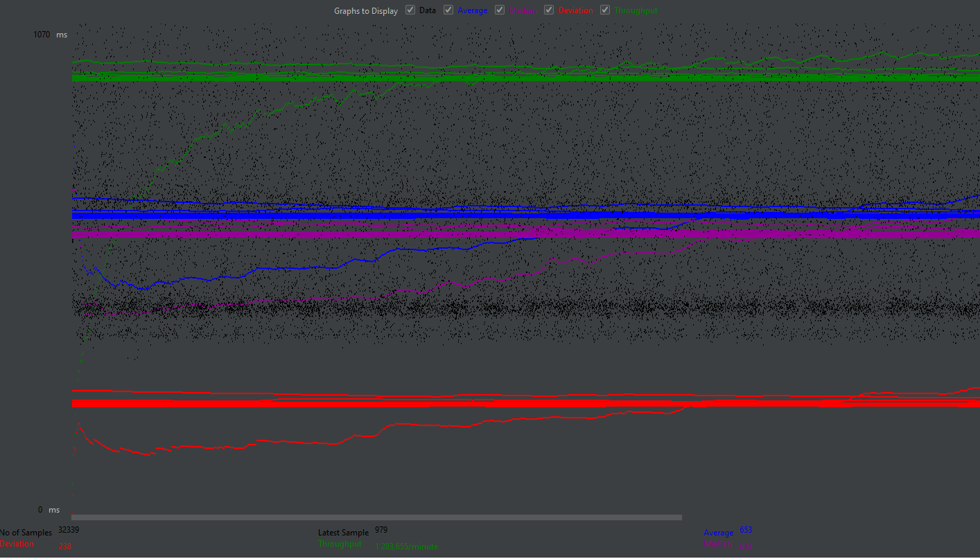Click the red Deviation label at top
The width and height of the screenshot is (980, 559).
tap(575, 11)
